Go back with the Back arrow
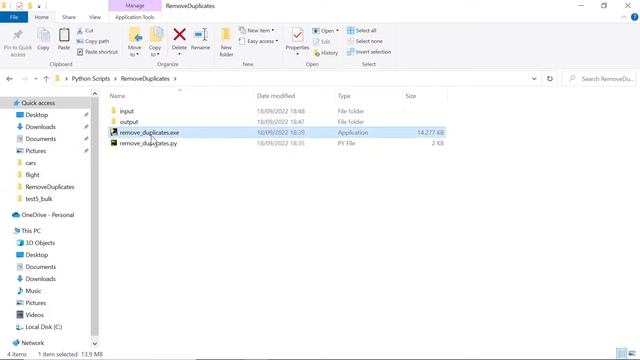Viewport: 640px width, 360px height. click(9, 79)
